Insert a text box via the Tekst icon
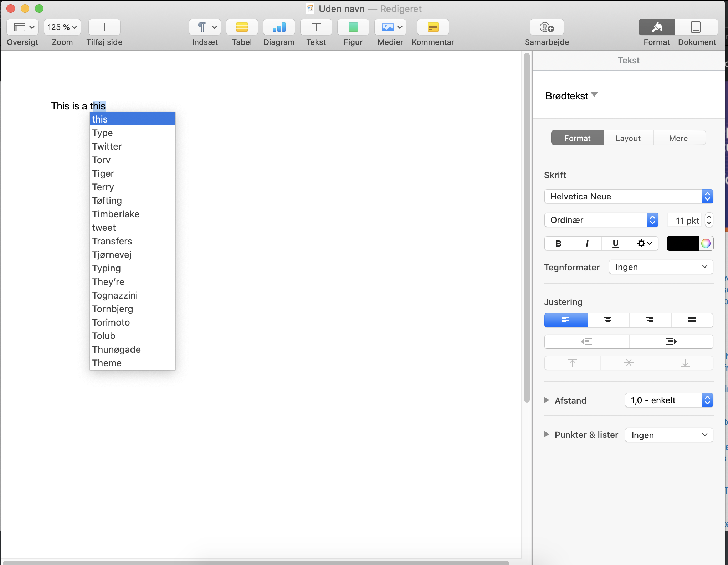 (x=316, y=27)
